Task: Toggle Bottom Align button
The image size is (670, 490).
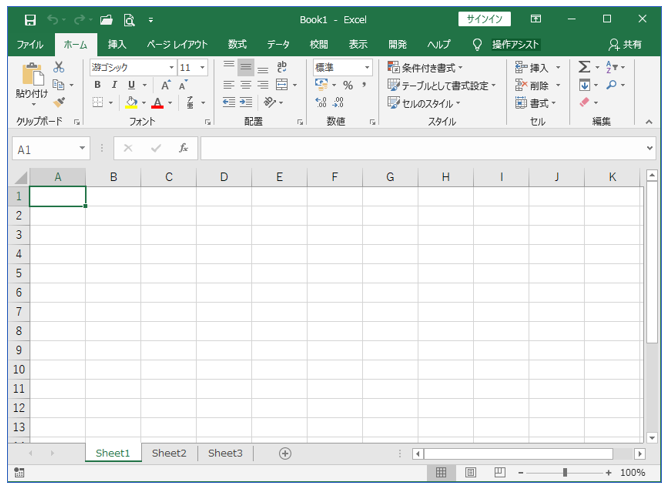Action: 263,68
